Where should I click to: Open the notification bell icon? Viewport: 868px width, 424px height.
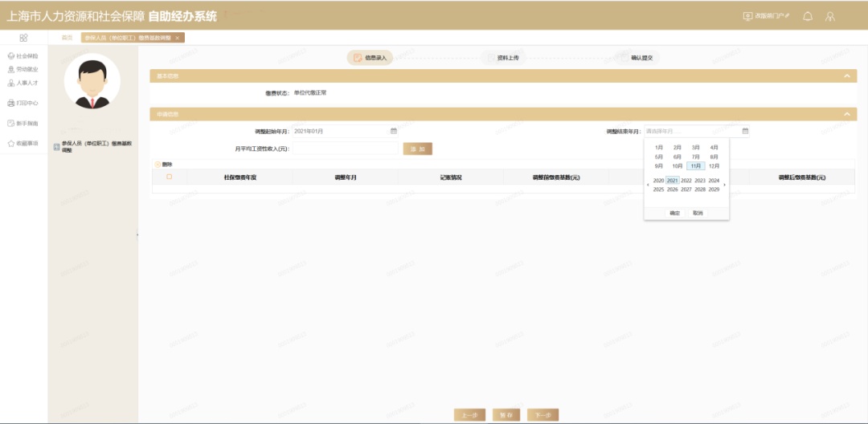(808, 16)
